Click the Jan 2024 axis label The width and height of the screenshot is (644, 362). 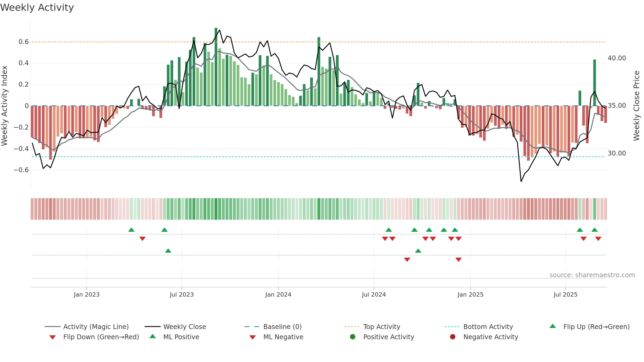click(x=278, y=294)
